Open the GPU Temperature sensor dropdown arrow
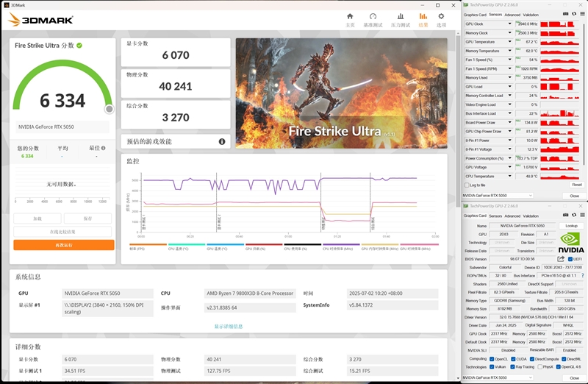This screenshot has width=588, height=384. (509, 42)
